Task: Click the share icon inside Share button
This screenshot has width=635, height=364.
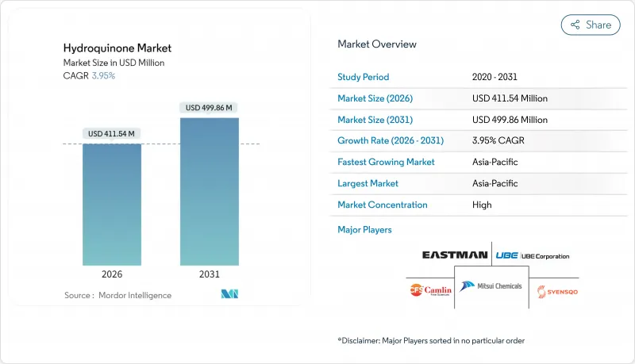Action: 575,25
